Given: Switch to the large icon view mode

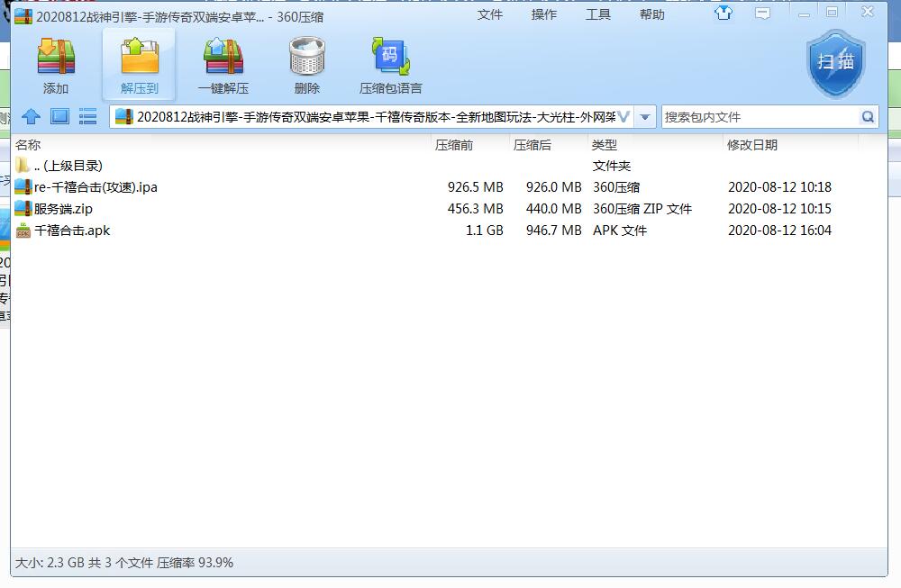Looking at the screenshot, I should (59, 116).
